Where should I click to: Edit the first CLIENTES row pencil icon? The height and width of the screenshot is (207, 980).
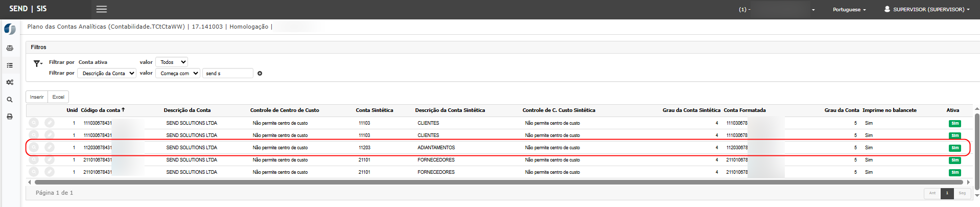pos(50,123)
